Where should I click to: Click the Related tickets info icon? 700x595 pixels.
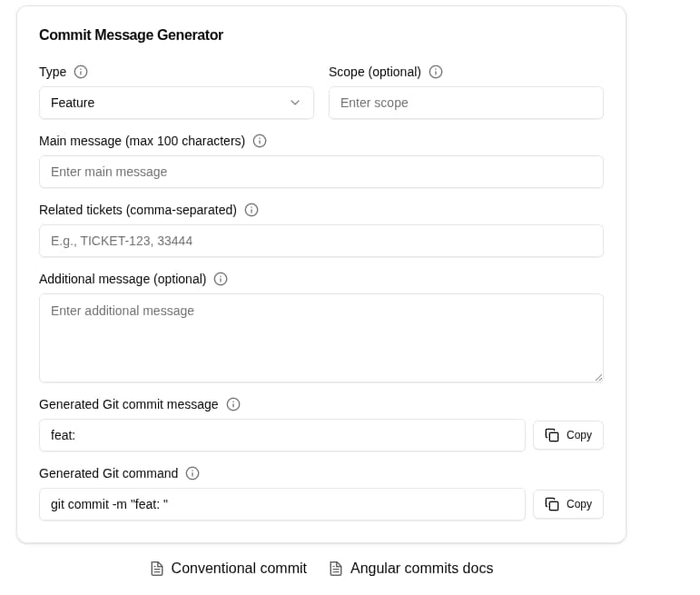[x=251, y=210]
